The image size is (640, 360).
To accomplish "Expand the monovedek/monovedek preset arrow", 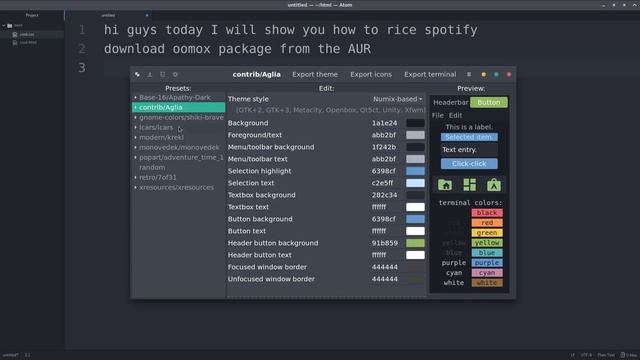I will [x=136, y=147].
